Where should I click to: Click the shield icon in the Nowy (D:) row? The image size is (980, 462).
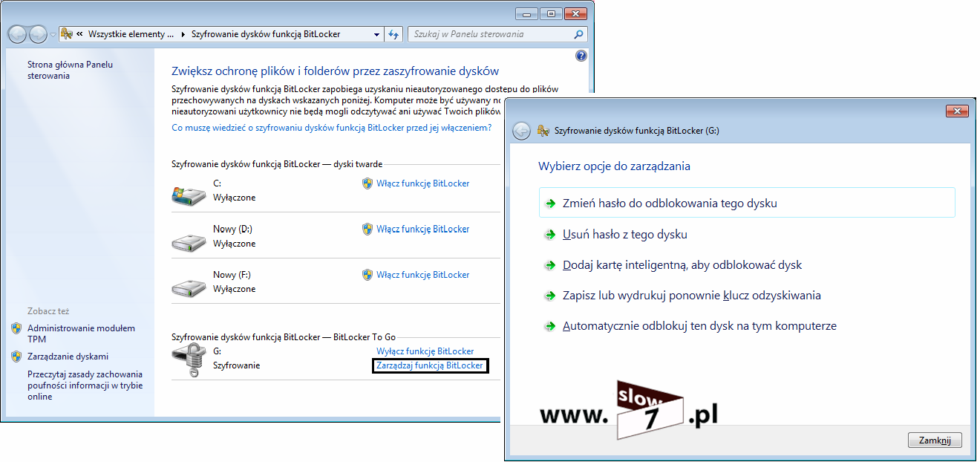[x=367, y=229]
